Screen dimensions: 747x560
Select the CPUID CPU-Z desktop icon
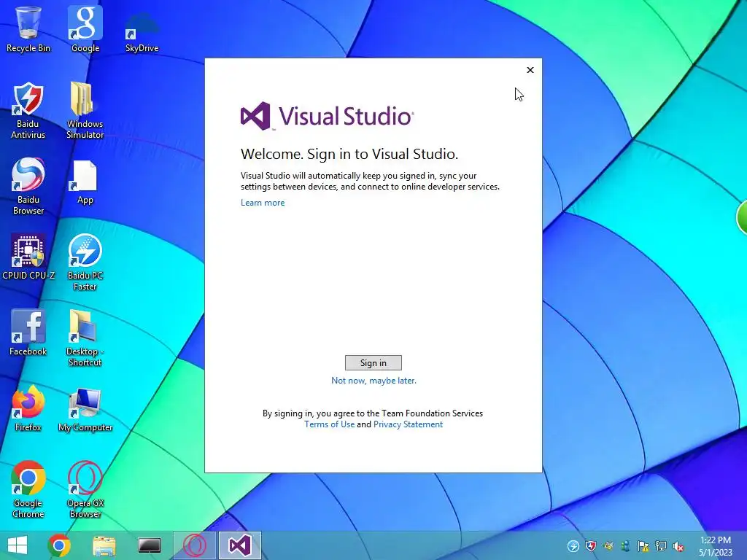click(x=28, y=257)
